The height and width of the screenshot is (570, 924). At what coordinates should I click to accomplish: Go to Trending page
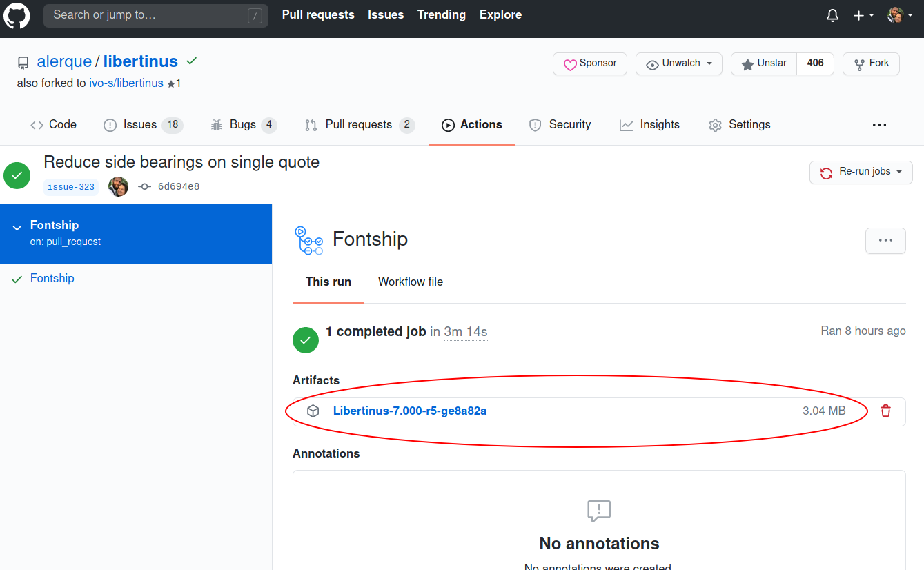442,14
